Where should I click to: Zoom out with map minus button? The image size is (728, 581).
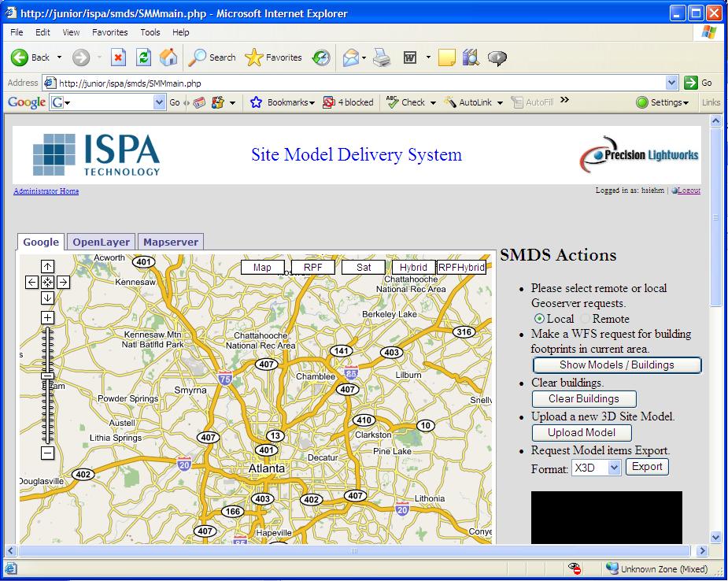pos(47,453)
